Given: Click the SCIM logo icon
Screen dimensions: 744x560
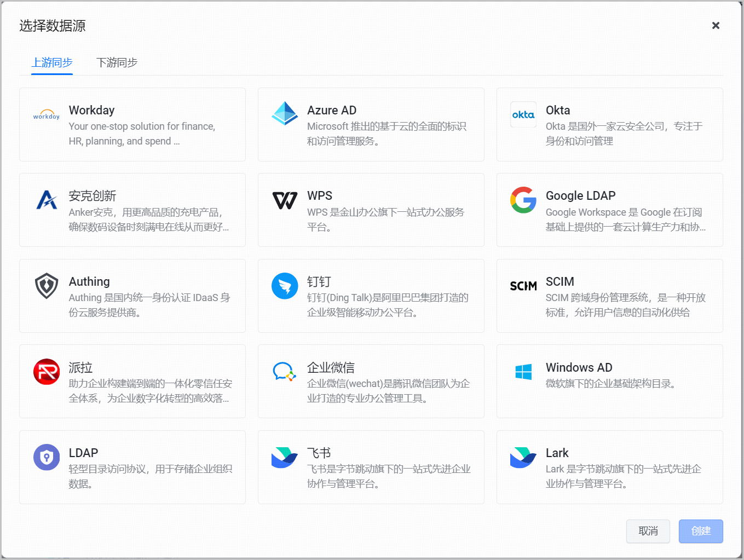Looking at the screenshot, I should (523, 286).
